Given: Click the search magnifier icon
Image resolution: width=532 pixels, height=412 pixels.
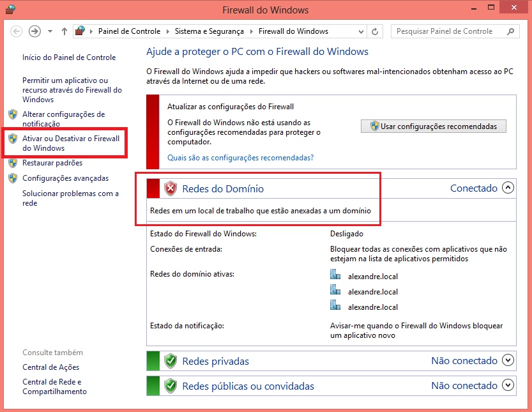Looking at the screenshot, I should point(511,31).
